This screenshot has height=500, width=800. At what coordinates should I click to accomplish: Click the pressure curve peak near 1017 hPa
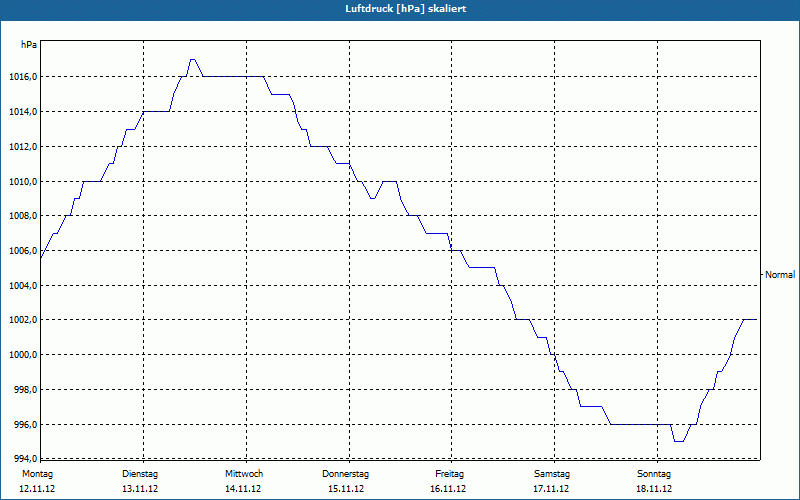tap(192, 59)
